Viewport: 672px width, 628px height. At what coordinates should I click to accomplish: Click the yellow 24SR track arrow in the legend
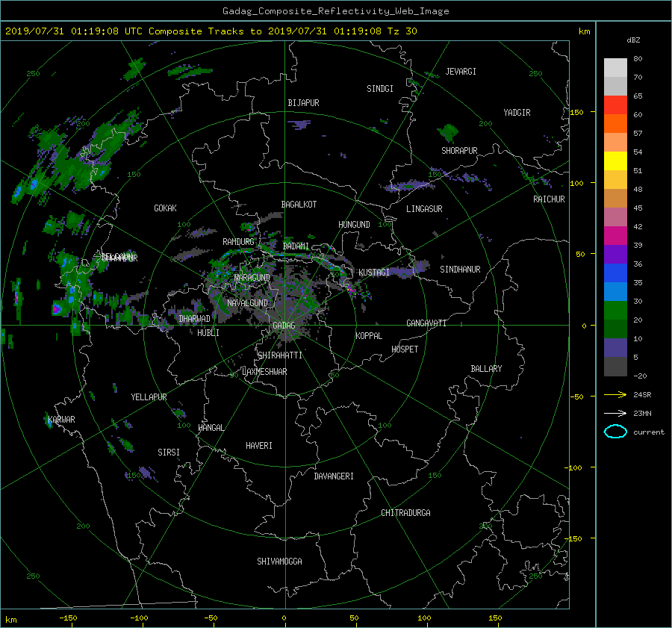pos(615,394)
